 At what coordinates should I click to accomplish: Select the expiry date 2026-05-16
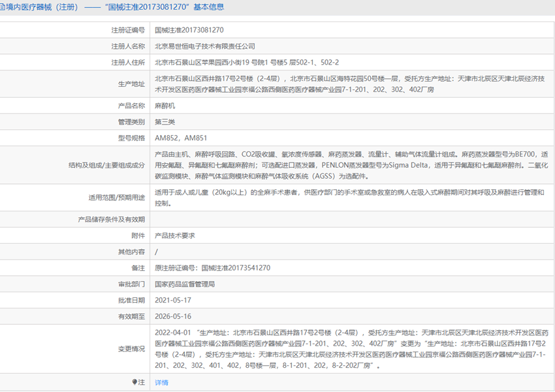pos(173,316)
